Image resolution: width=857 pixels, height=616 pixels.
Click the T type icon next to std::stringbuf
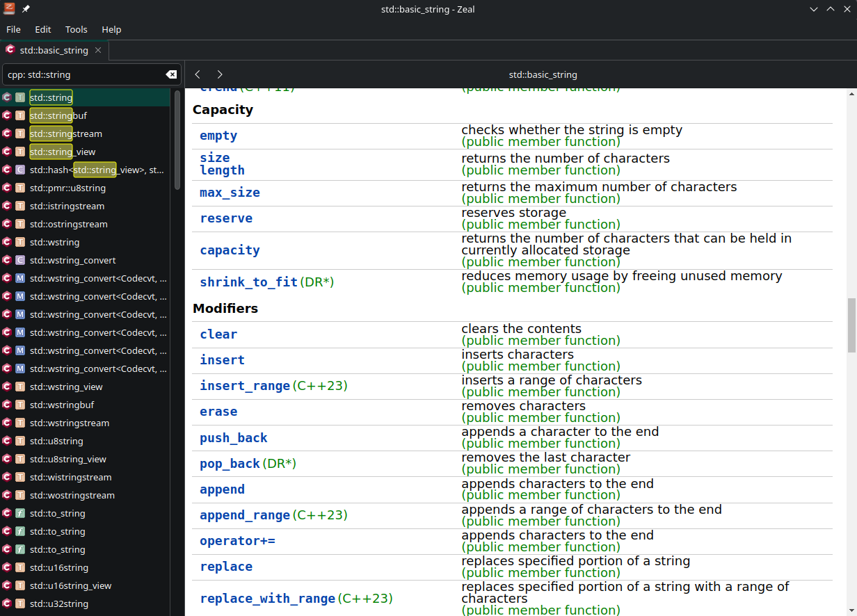20,115
